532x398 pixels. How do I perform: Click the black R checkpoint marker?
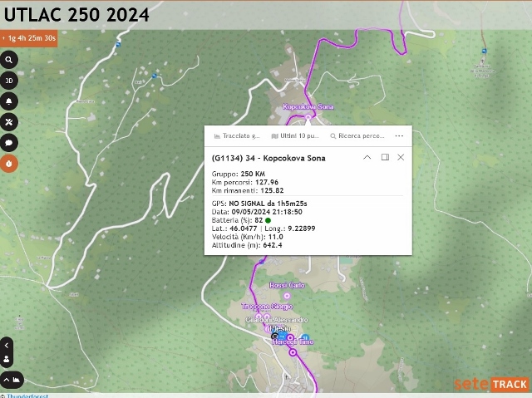pos(275,337)
